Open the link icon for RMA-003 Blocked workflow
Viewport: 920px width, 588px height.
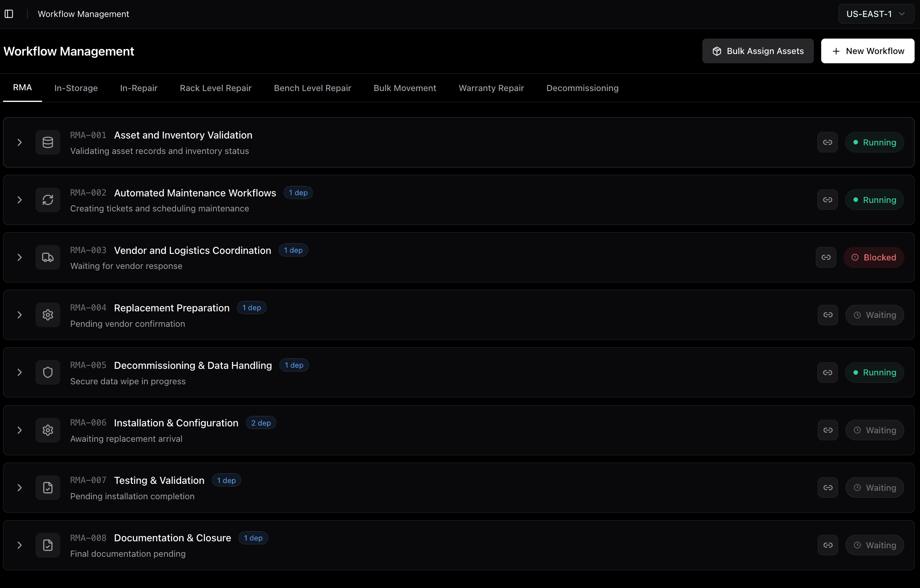pyautogui.click(x=826, y=257)
